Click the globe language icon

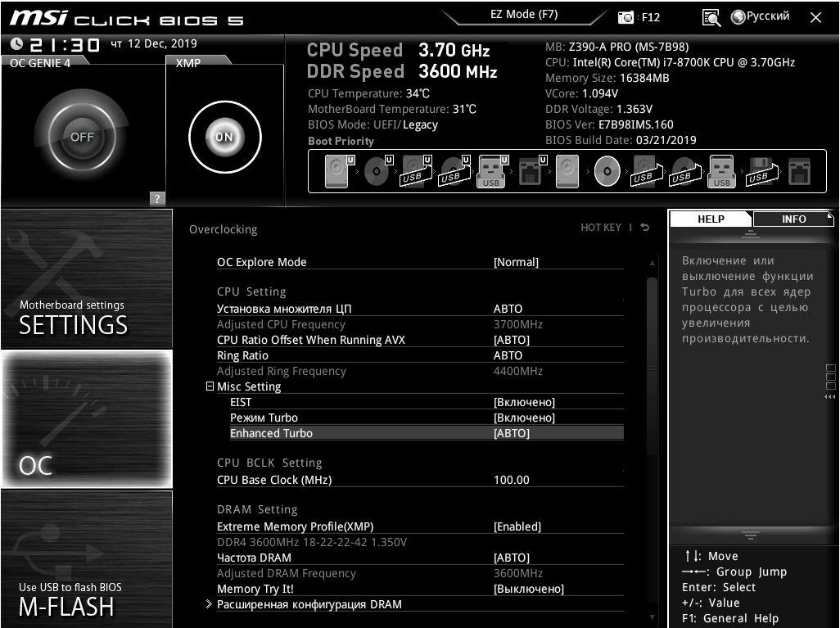[738, 17]
